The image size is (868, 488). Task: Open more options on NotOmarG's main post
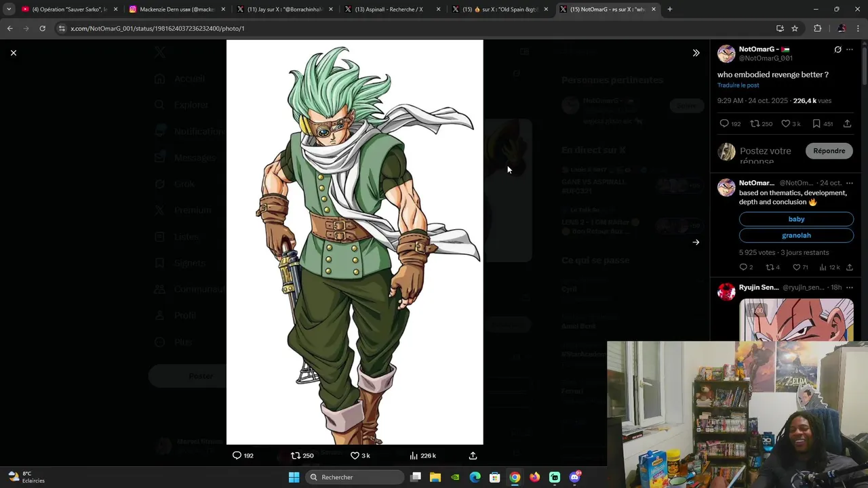click(850, 49)
